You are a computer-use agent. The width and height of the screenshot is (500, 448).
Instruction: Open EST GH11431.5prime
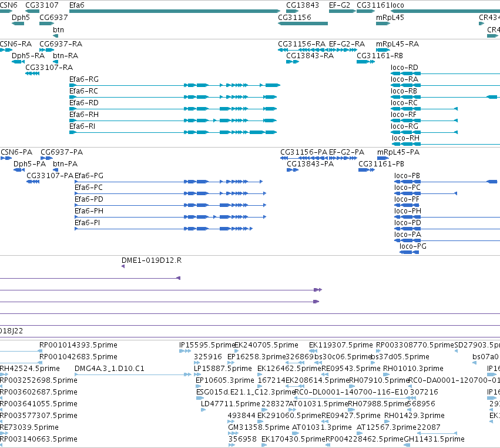click(x=434, y=439)
